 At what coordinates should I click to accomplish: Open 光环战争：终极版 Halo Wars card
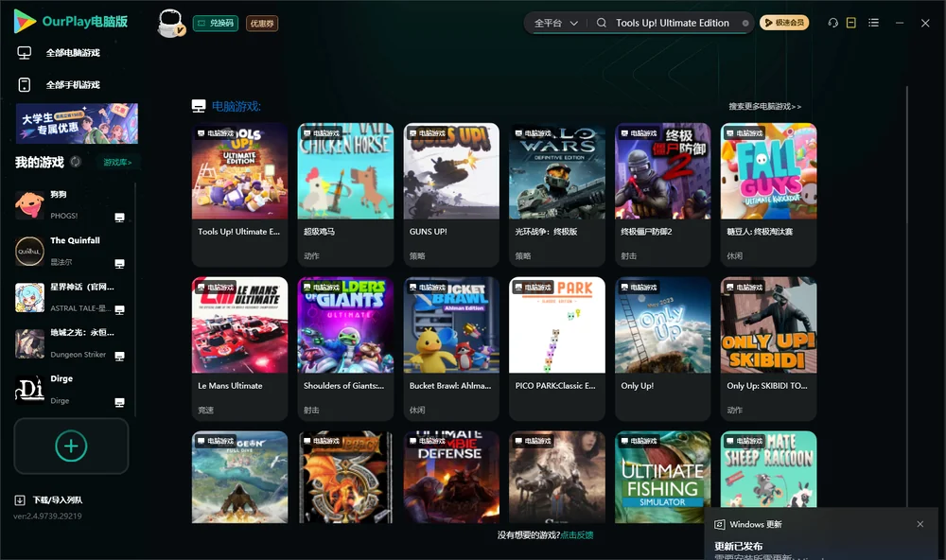(557, 194)
